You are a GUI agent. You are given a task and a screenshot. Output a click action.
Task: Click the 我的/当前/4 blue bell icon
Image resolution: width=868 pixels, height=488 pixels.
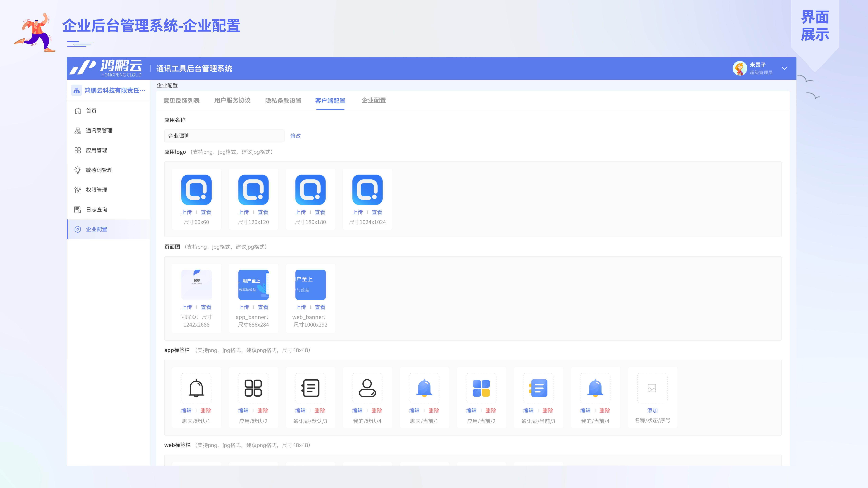(595, 388)
